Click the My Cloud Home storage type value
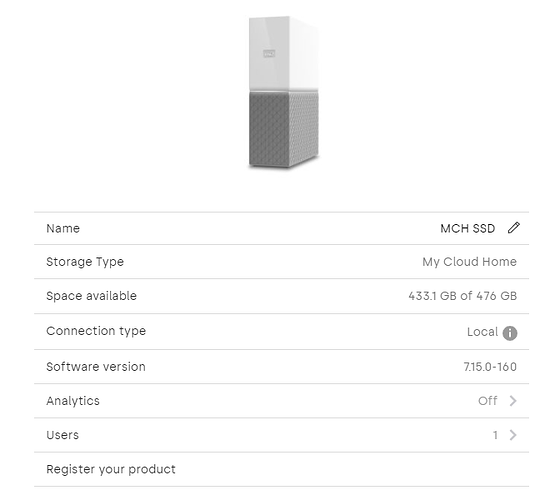Screen dimensions: 545x500 click(x=470, y=262)
